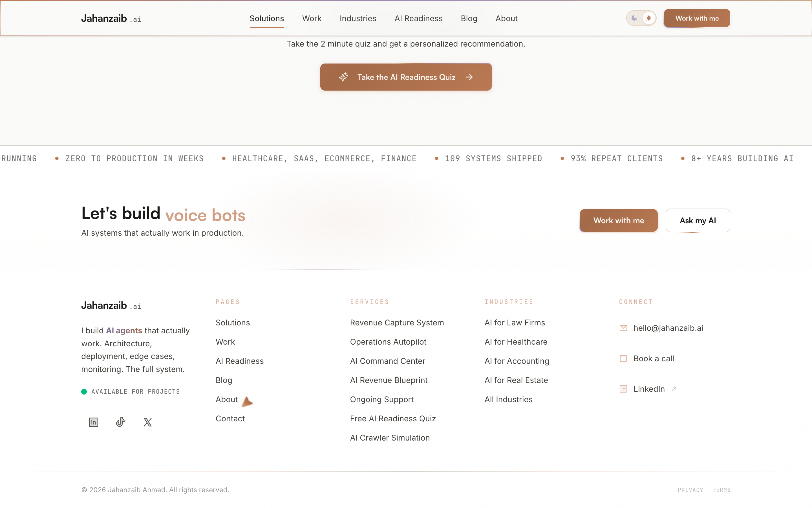Click the Jahanzaib.ai logo in the header

[x=111, y=18]
